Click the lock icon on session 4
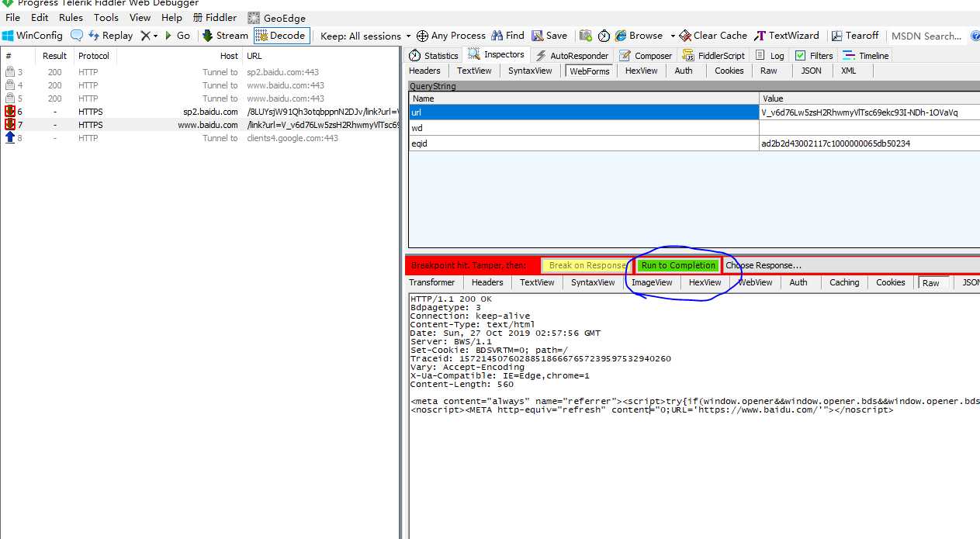The image size is (980, 539). point(10,85)
